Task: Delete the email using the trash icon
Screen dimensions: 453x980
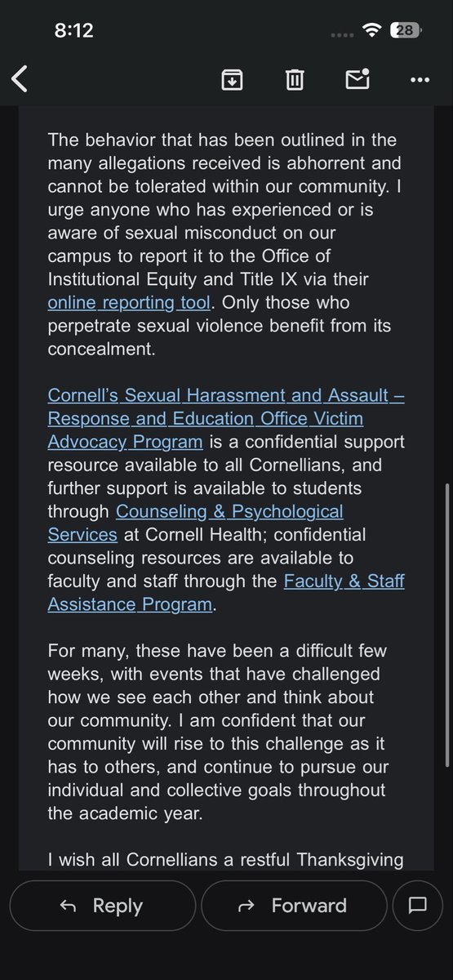Action: click(x=295, y=79)
